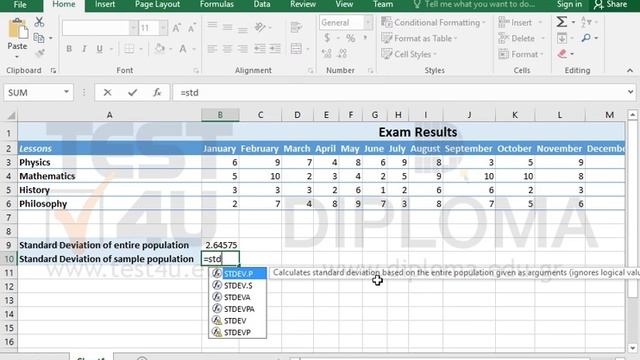640x360 pixels.
Task: Click the Insert Function fx icon
Action: tap(157, 93)
